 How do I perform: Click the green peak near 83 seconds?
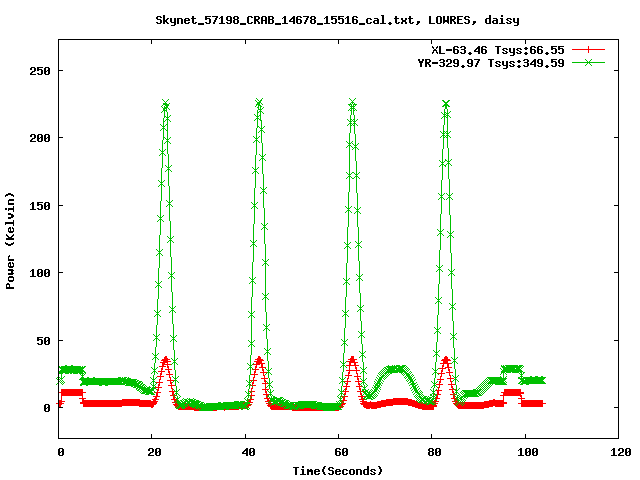click(446, 104)
